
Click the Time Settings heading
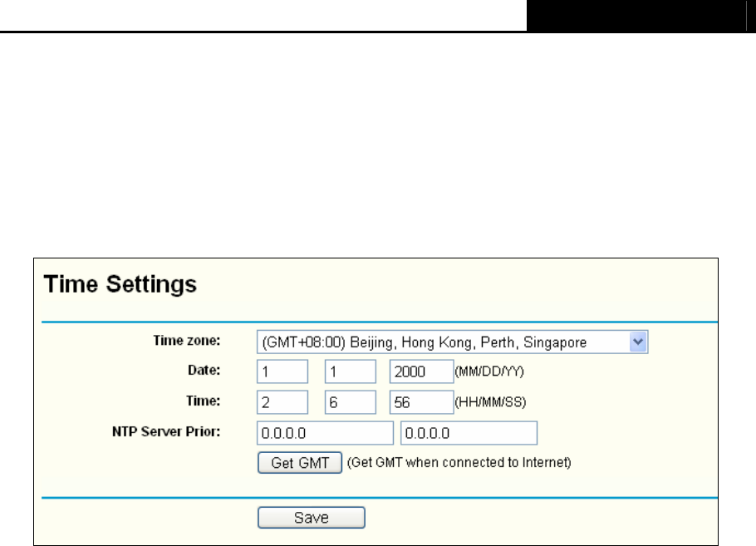click(120, 283)
